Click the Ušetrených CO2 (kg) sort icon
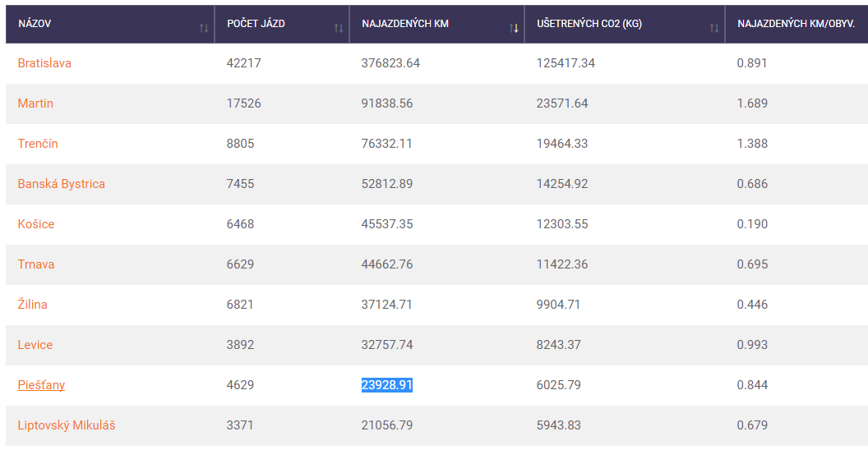Viewport: 868px width, 450px height. tap(713, 28)
